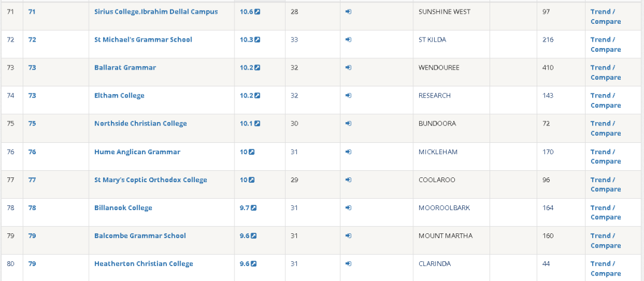The image size is (644, 281).
Task: Open the score icon in the Northside Christian College row
Action: coord(258,124)
